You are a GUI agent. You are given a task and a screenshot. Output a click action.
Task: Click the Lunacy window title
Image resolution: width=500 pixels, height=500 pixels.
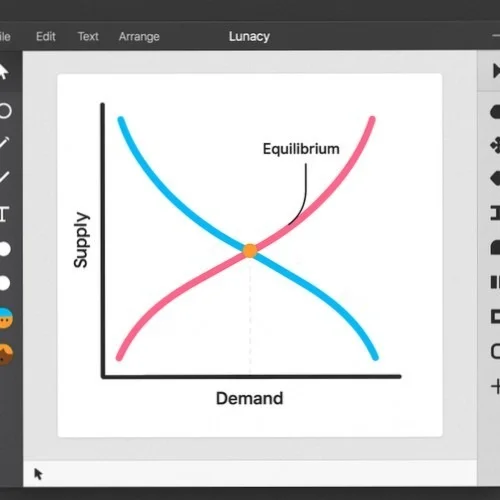[249, 36]
